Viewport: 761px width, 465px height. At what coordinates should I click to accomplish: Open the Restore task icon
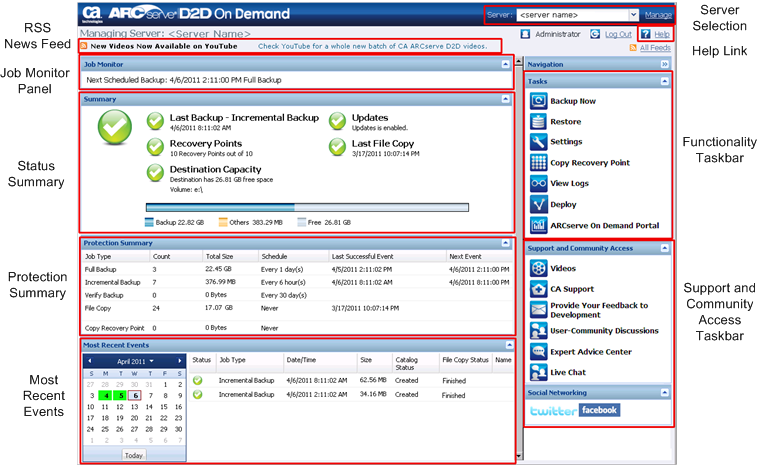pyautogui.click(x=538, y=121)
